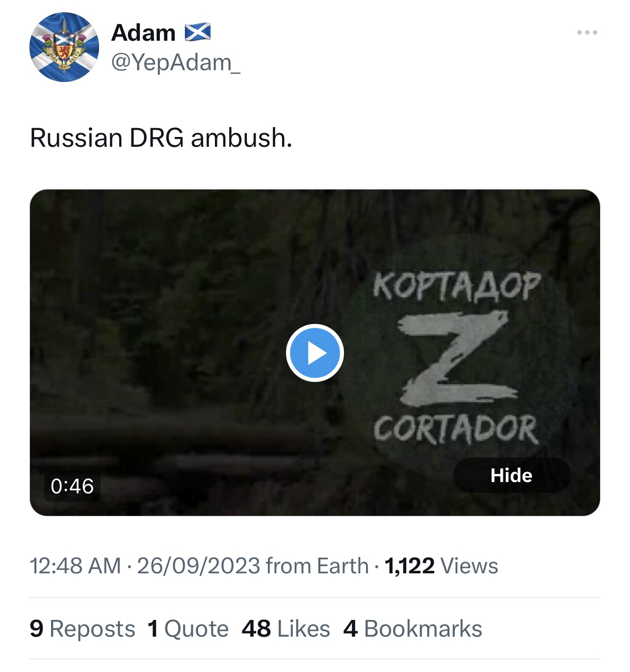Click the Scottish flag emoji beside Adam
630x672 pixels.
click(x=198, y=32)
